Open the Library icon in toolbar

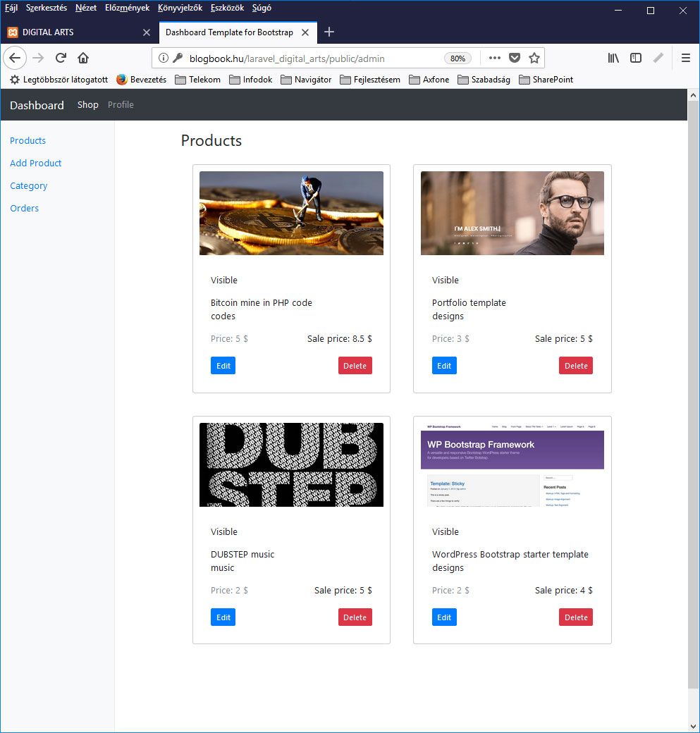[x=613, y=58]
